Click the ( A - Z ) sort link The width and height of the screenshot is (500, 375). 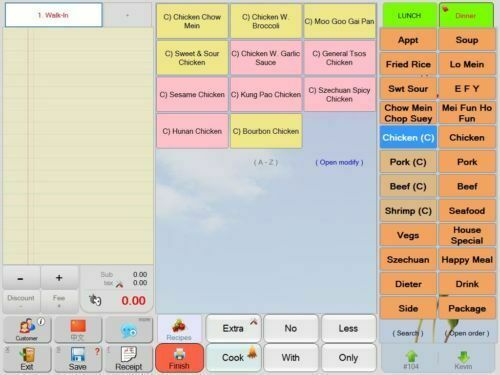click(x=266, y=163)
